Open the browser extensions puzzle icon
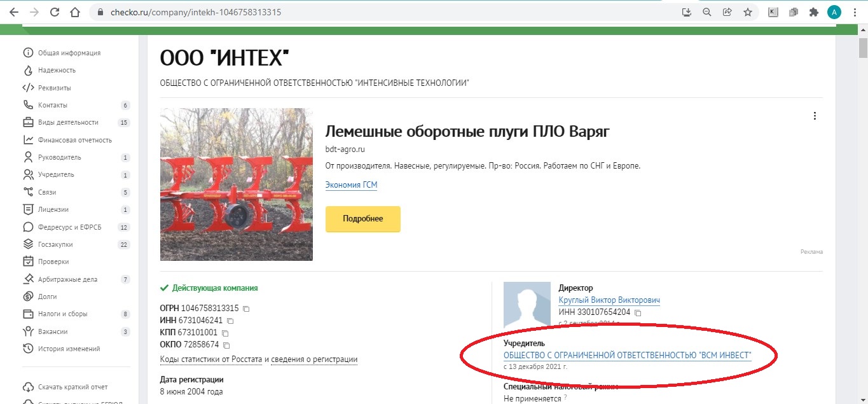 pyautogui.click(x=813, y=12)
